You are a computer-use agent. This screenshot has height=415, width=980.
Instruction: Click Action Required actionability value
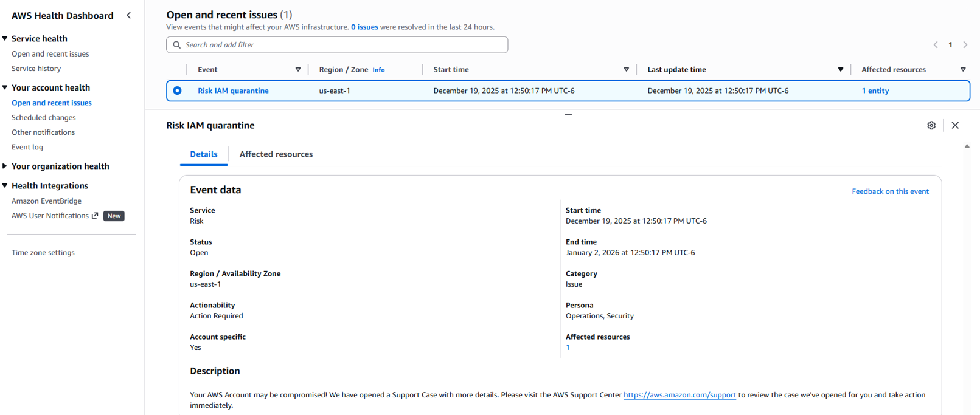(217, 316)
